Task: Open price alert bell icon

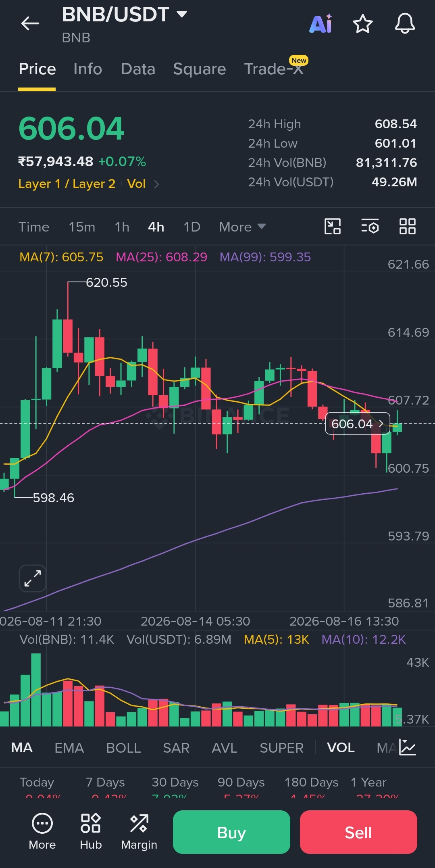Action: 405,23
